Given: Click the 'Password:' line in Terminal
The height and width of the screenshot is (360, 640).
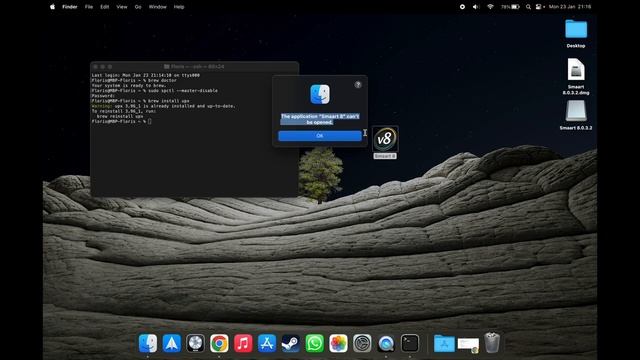Looking at the screenshot, I should pyautogui.click(x=103, y=96).
